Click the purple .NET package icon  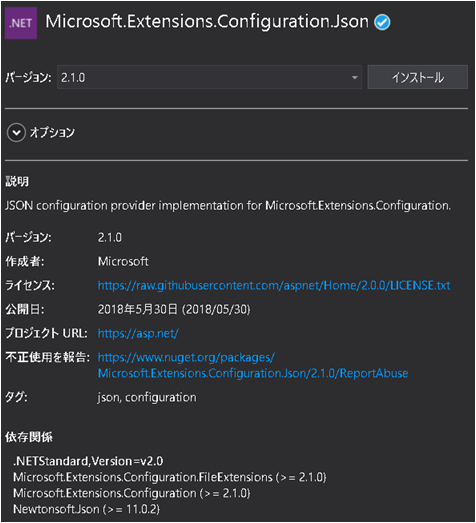(x=21, y=23)
